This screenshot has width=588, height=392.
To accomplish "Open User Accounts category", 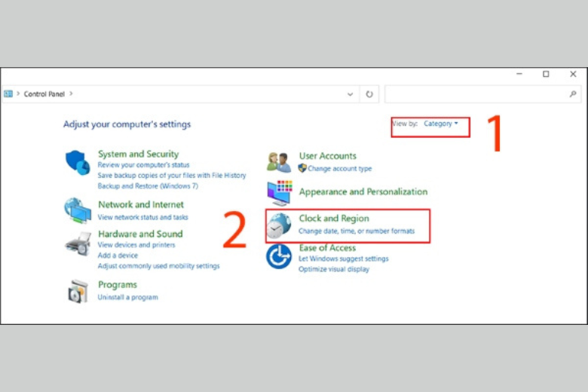I will [x=327, y=156].
